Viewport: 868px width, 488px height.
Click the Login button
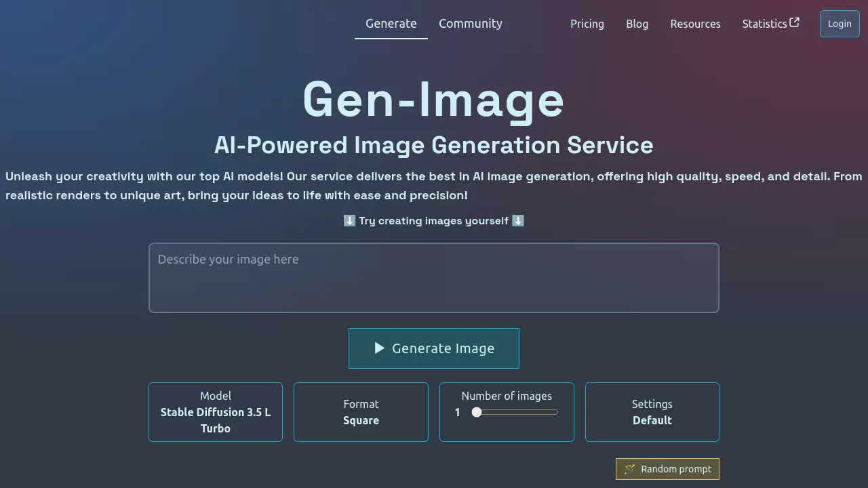point(840,24)
